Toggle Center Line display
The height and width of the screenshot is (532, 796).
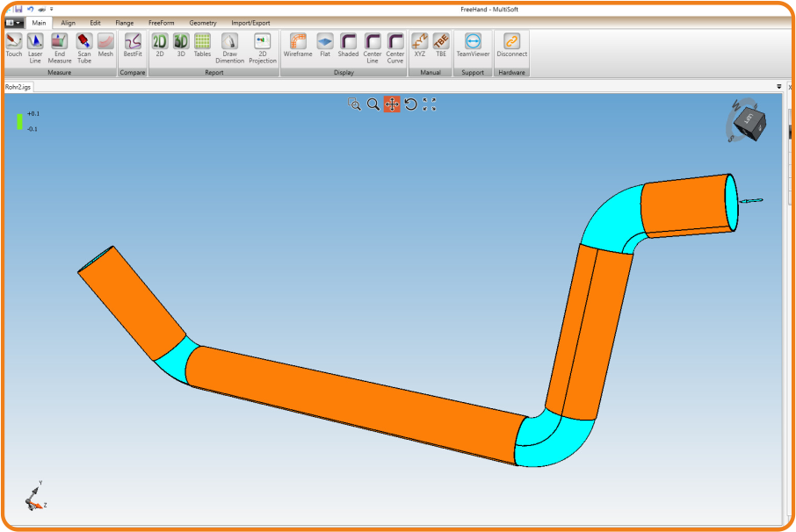point(373,46)
